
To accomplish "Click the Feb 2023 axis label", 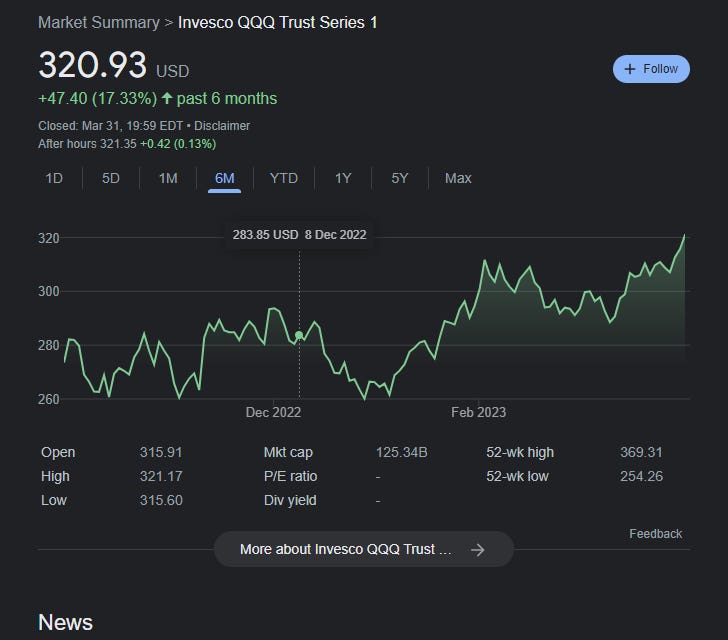I will pos(479,412).
